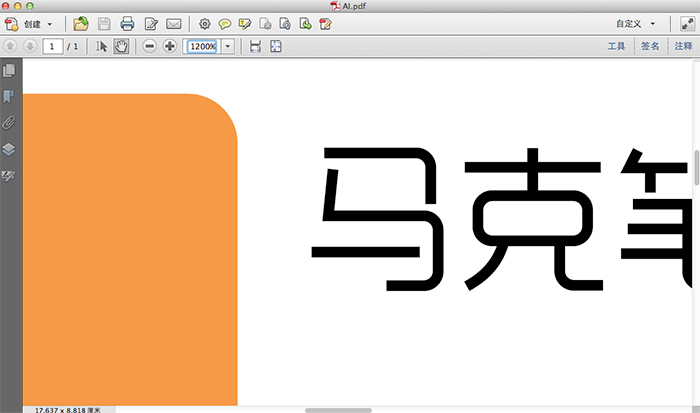Click the page number input field
The height and width of the screenshot is (413, 700).
53,46
